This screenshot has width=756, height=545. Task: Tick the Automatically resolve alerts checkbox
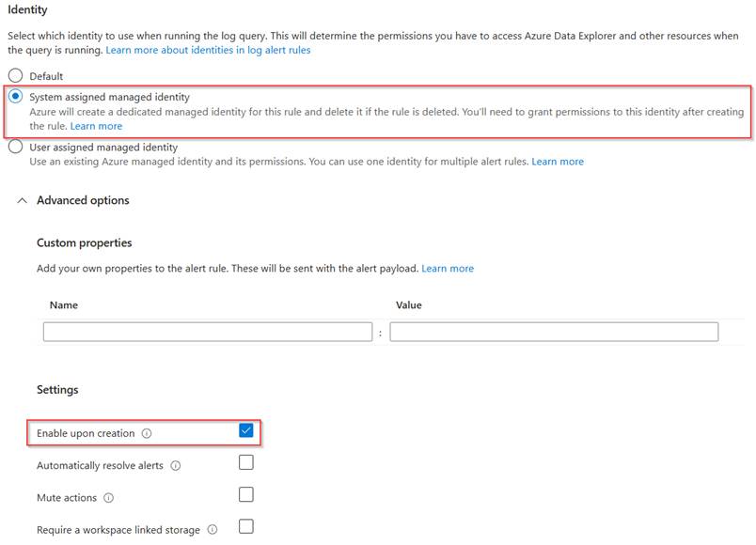(246, 462)
